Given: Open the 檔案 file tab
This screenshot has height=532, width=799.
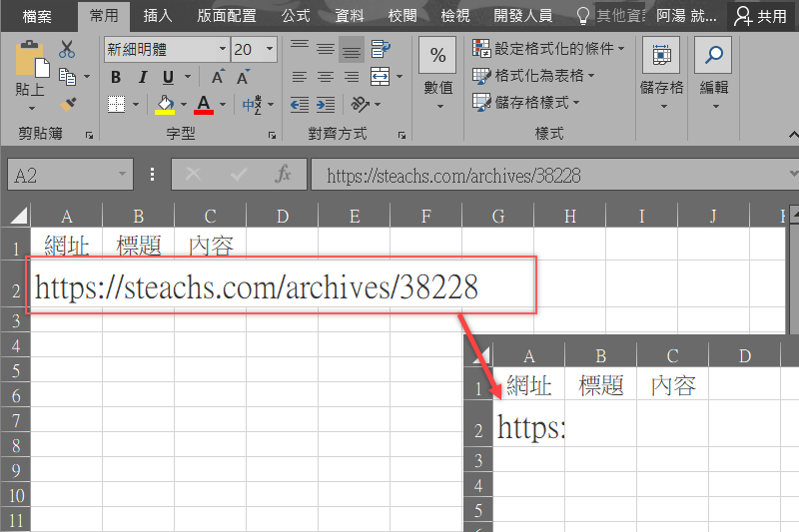Looking at the screenshot, I should (37, 16).
